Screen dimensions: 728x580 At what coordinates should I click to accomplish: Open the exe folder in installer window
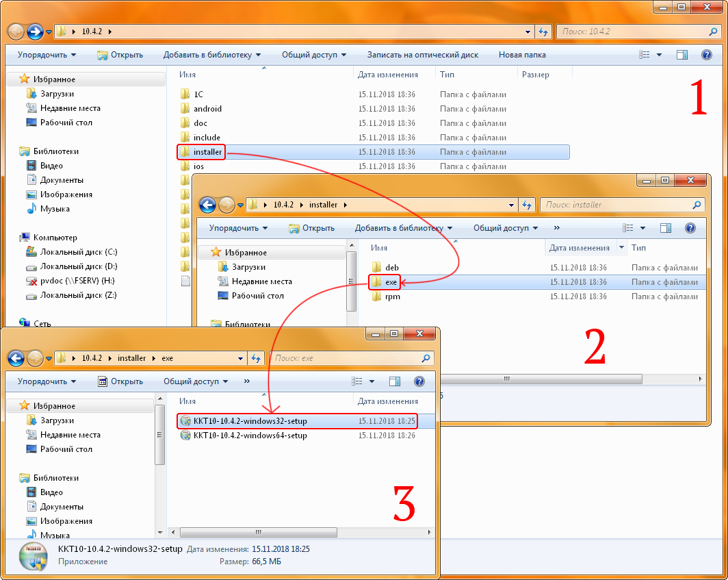coord(391,282)
